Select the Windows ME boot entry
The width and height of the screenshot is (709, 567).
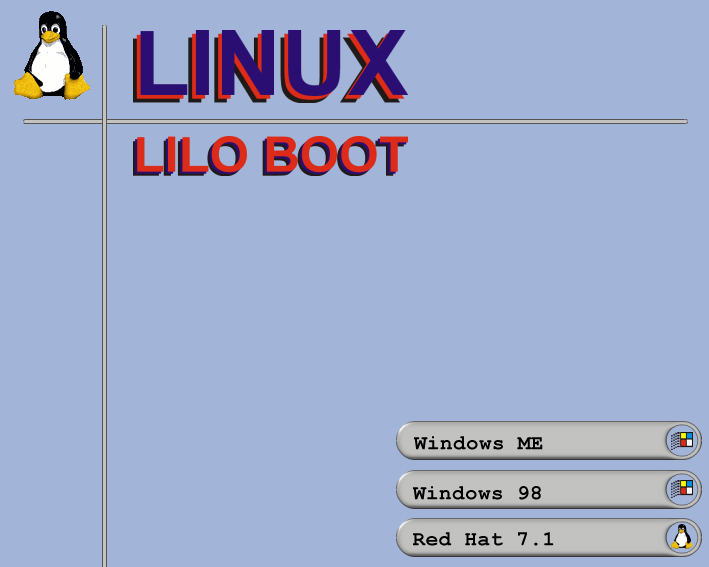pos(548,441)
